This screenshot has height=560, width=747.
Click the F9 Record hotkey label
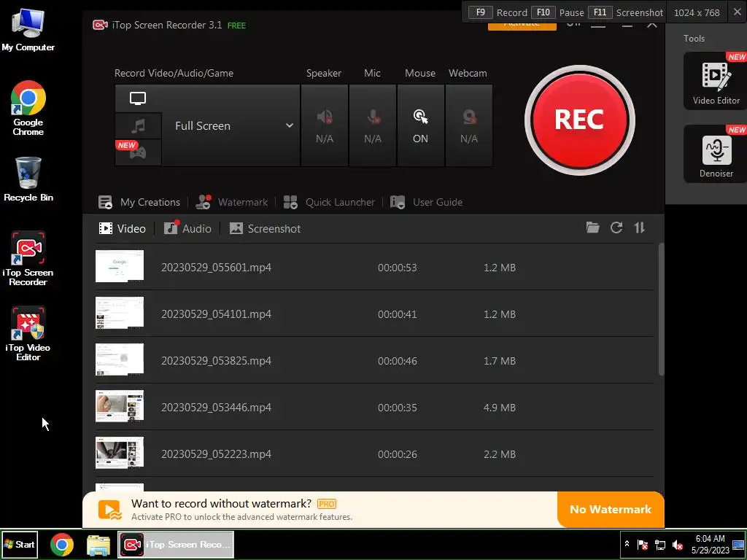click(498, 12)
